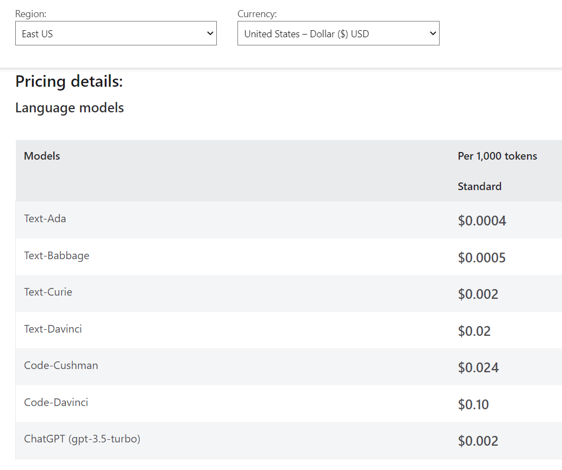The width and height of the screenshot is (562, 470).
Task: Select the Text-Ada model row
Action: coord(289,220)
